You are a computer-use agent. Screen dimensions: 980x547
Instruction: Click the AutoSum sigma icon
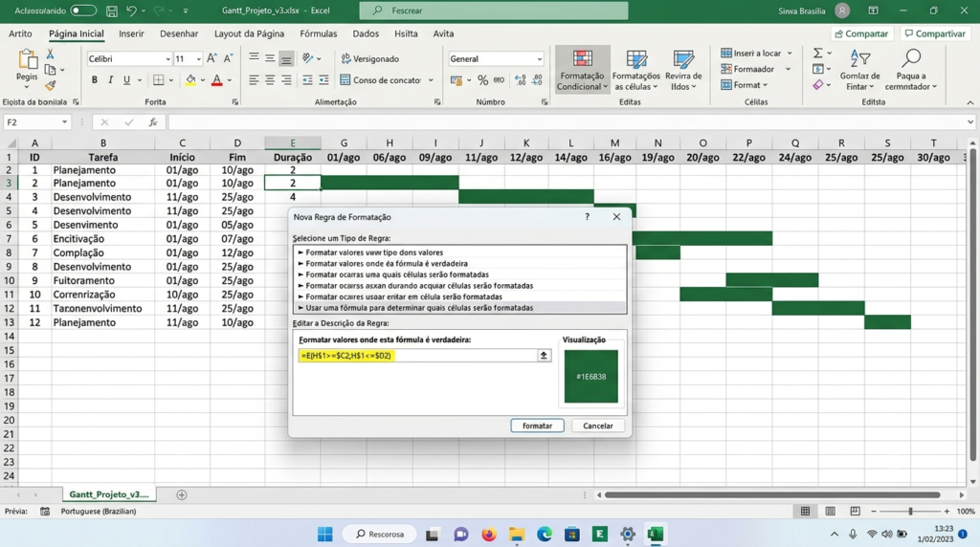(x=817, y=54)
